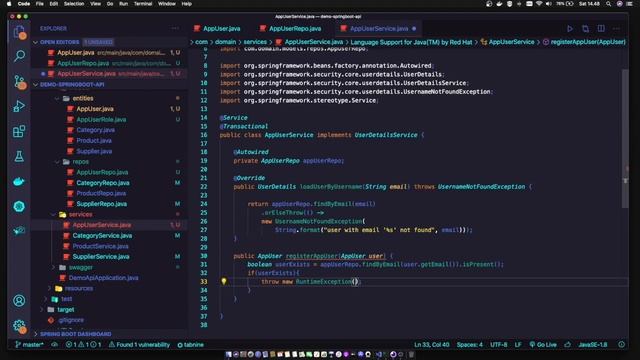Open the Search view in activity bar

(19, 56)
